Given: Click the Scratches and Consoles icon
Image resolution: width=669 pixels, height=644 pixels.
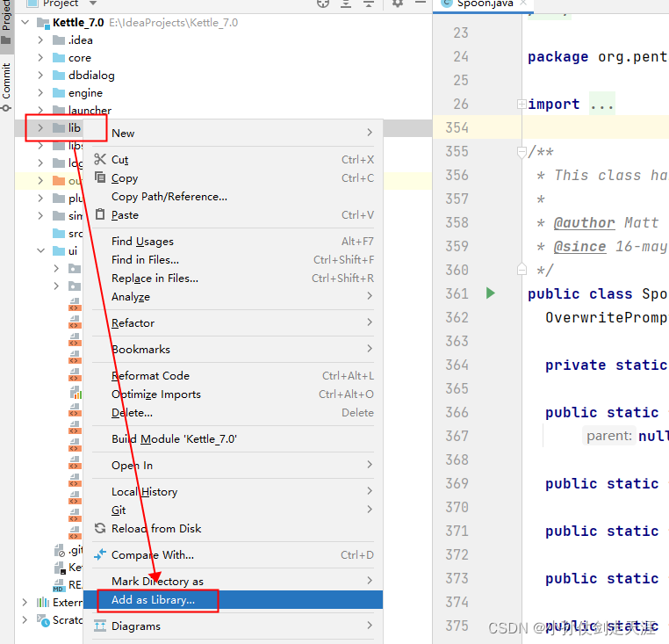Looking at the screenshot, I should pos(43,620).
